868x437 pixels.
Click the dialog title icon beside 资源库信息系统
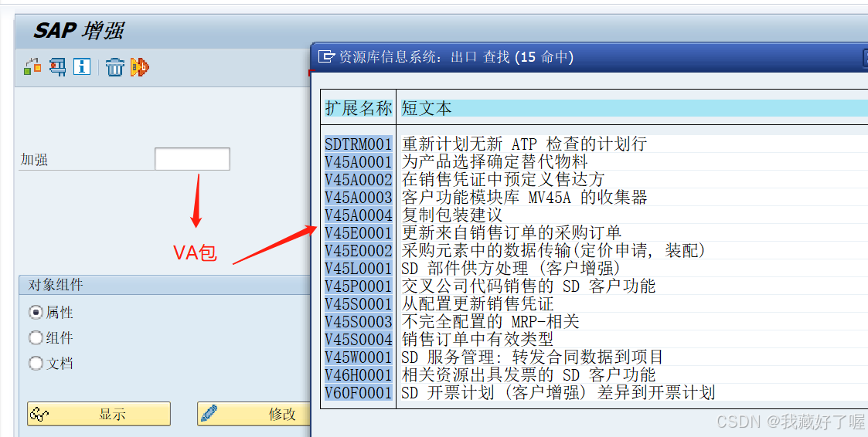(x=327, y=56)
